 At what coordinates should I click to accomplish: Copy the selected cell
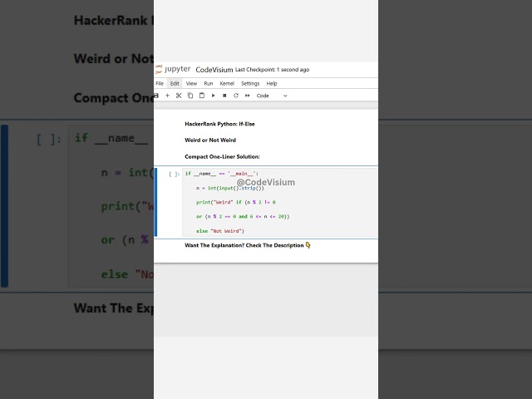click(x=190, y=96)
